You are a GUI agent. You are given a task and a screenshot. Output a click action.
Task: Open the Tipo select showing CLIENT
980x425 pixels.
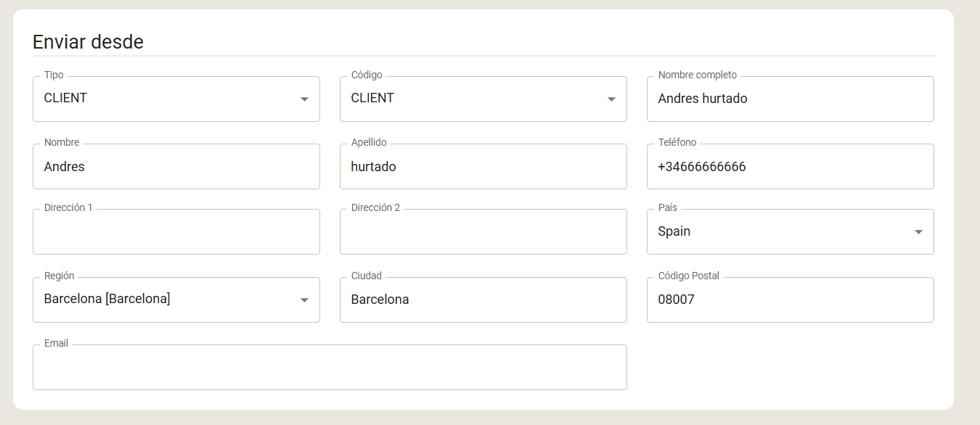176,99
